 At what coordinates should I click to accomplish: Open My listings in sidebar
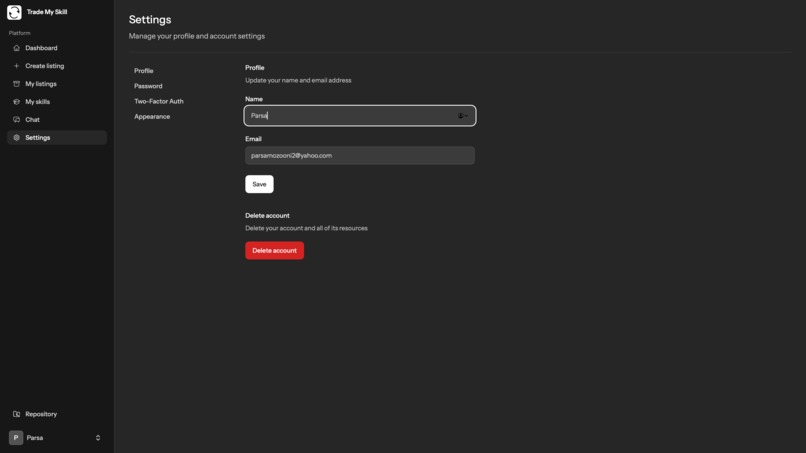pos(57,84)
